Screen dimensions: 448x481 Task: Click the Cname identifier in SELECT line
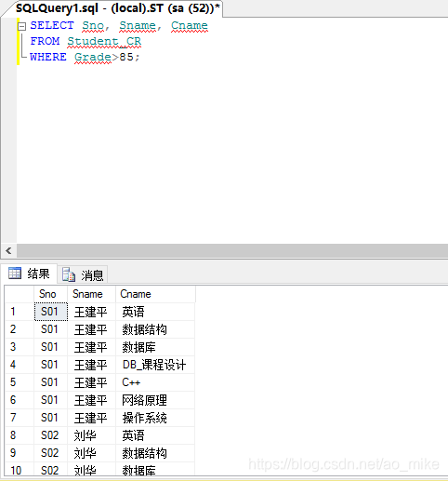pyautogui.click(x=190, y=25)
